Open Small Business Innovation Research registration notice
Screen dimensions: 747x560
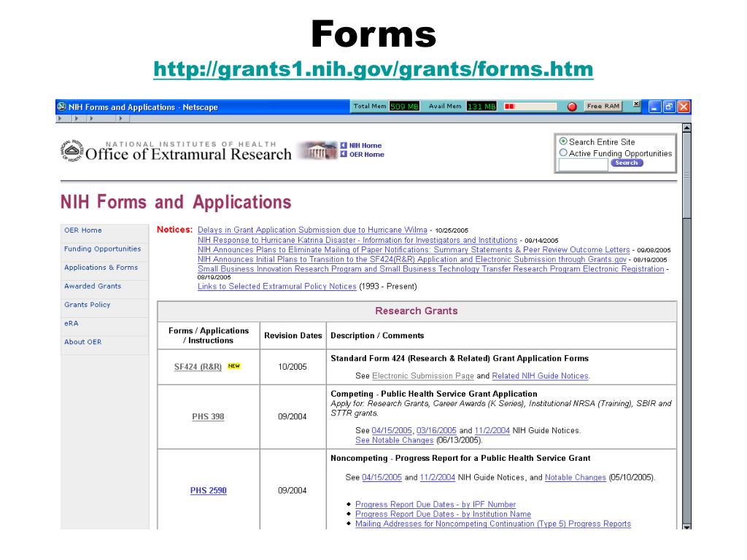click(430, 268)
